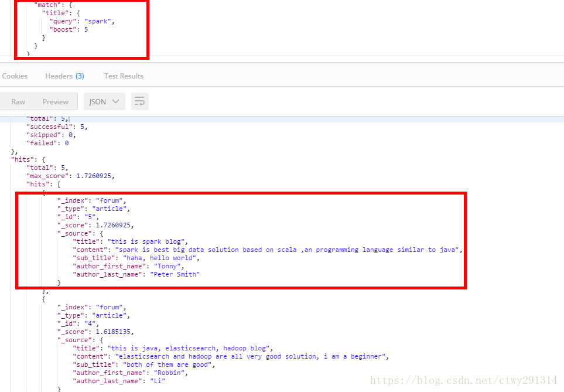The height and width of the screenshot is (392, 564).
Task: Click the "match": { line in request
Action: tap(53, 5)
